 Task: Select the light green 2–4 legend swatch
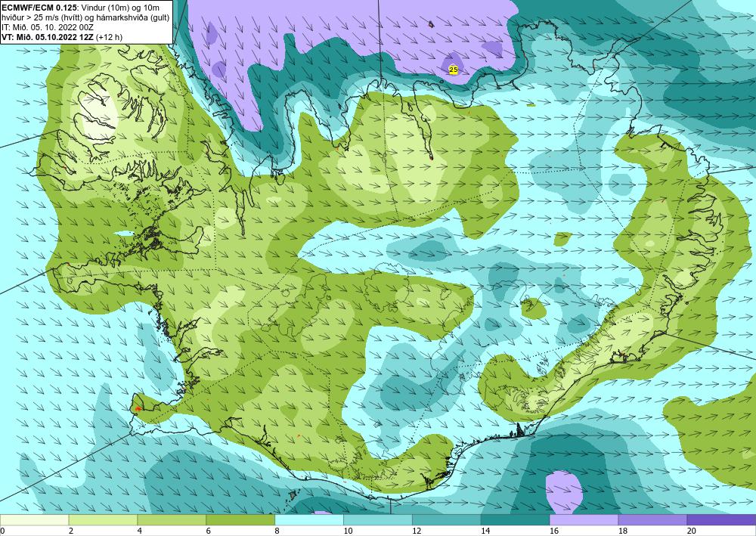tap(103, 519)
